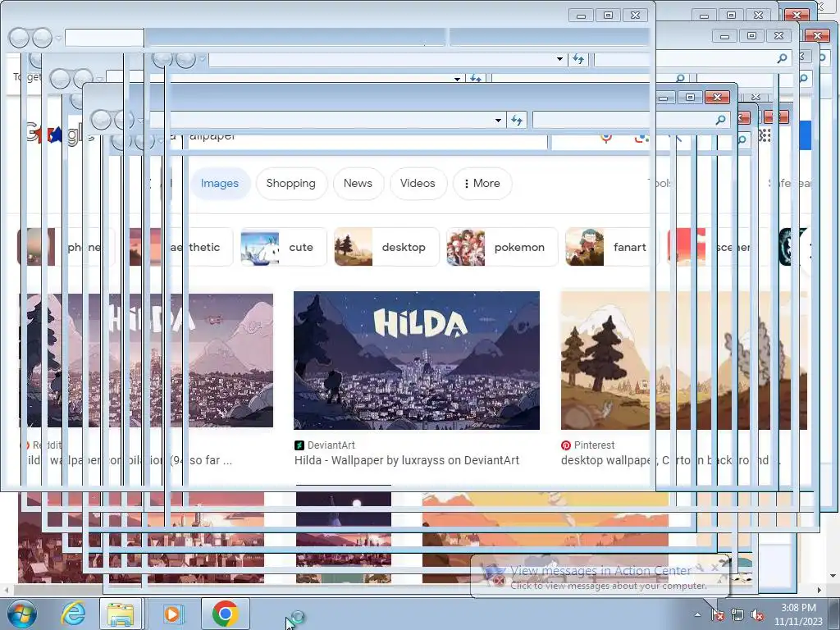840x630 pixels.
Task: Open the bottom-row orange mountains thumbnail
Action: (546, 538)
